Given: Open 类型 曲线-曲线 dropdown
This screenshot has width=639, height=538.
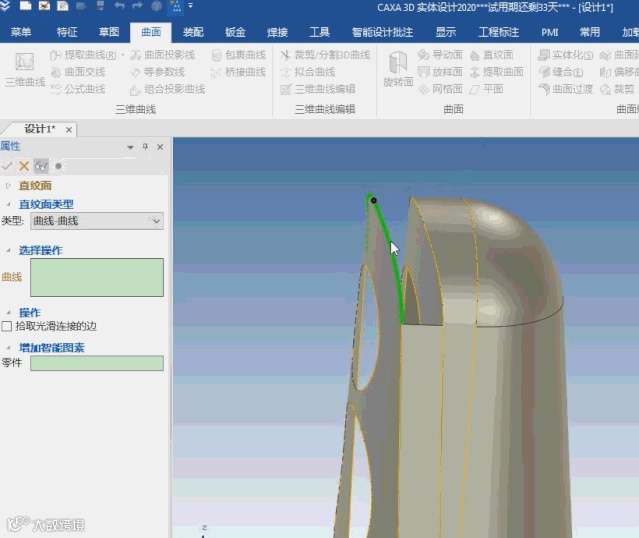Looking at the screenshot, I should [97, 221].
